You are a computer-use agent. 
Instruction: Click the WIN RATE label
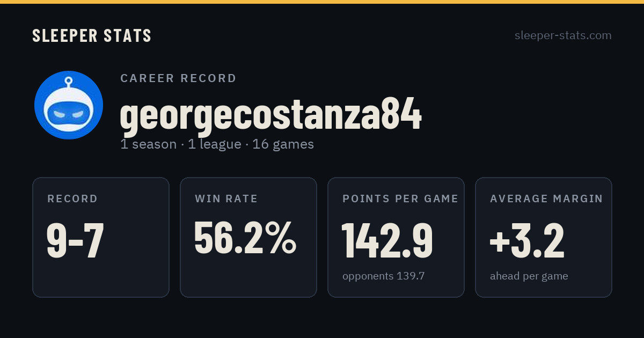coord(226,199)
